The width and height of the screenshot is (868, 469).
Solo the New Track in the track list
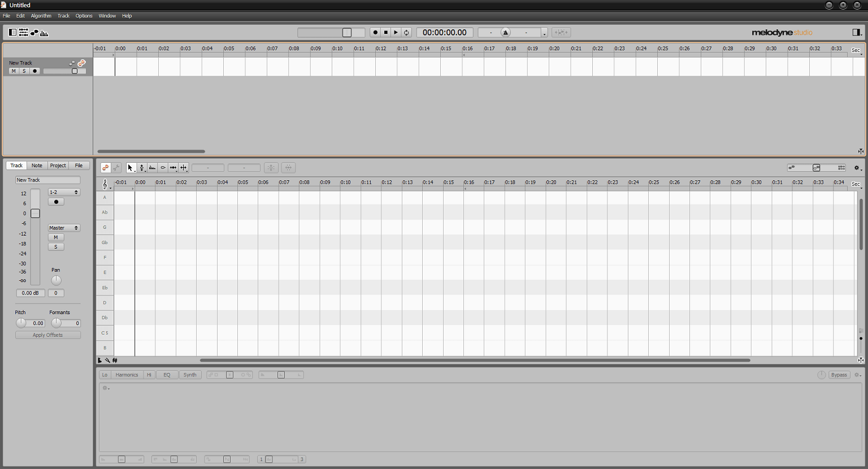click(x=24, y=71)
